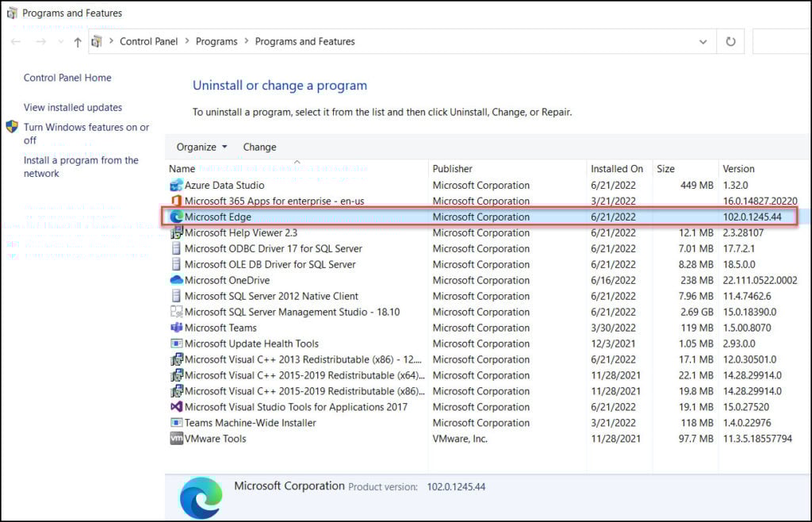Click the shield icon beside Windows features
This screenshot has height=522, width=812.
(12, 127)
